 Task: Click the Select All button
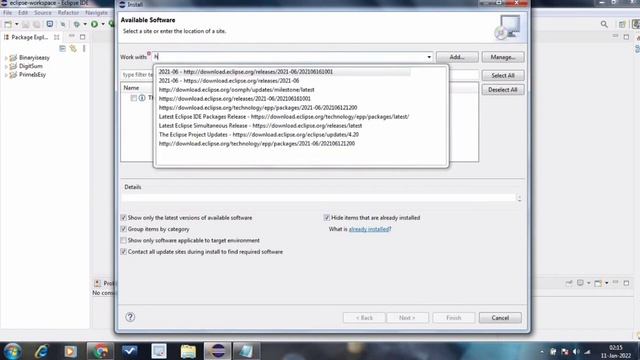point(503,76)
